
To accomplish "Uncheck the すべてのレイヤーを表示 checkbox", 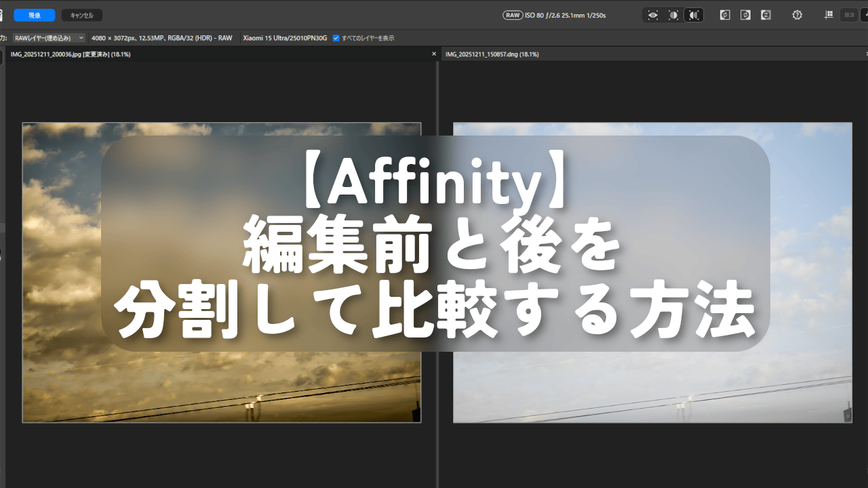I will pyautogui.click(x=336, y=38).
